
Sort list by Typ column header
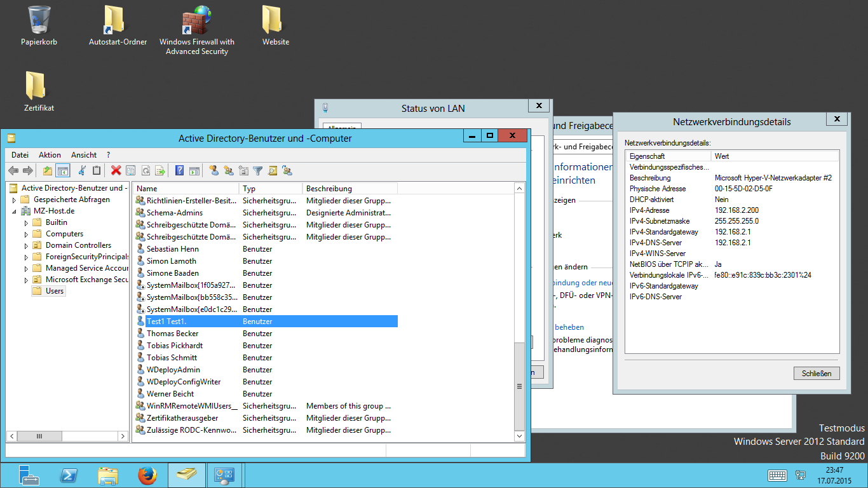point(270,189)
